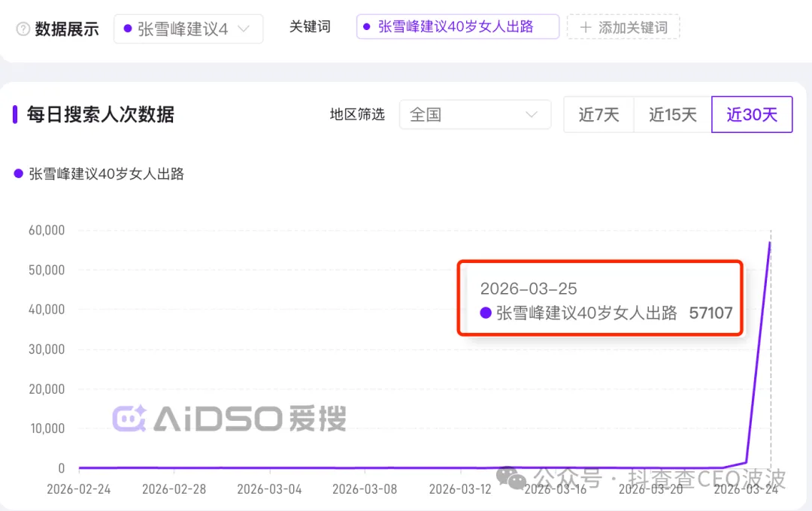Click the 2026-03-25 date in tooltip
Image resolution: width=812 pixels, height=511 pixels.
tap(529, 289)
